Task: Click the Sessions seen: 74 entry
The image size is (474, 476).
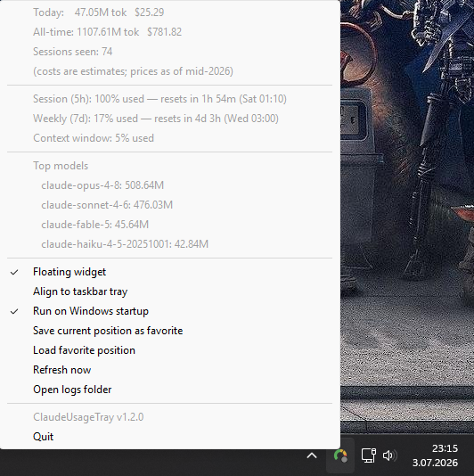Action: tap(170, 52)
